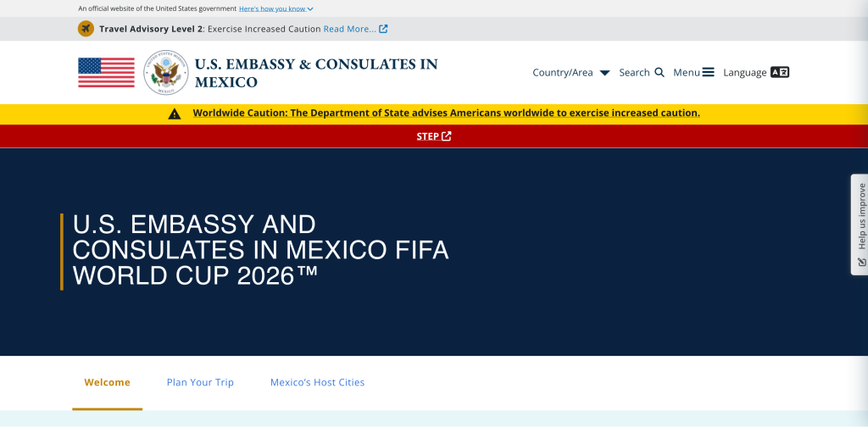This screenshot has height=427, width=868.
Task: Open the Read More travel advisory link
Action: coord(350,29)
